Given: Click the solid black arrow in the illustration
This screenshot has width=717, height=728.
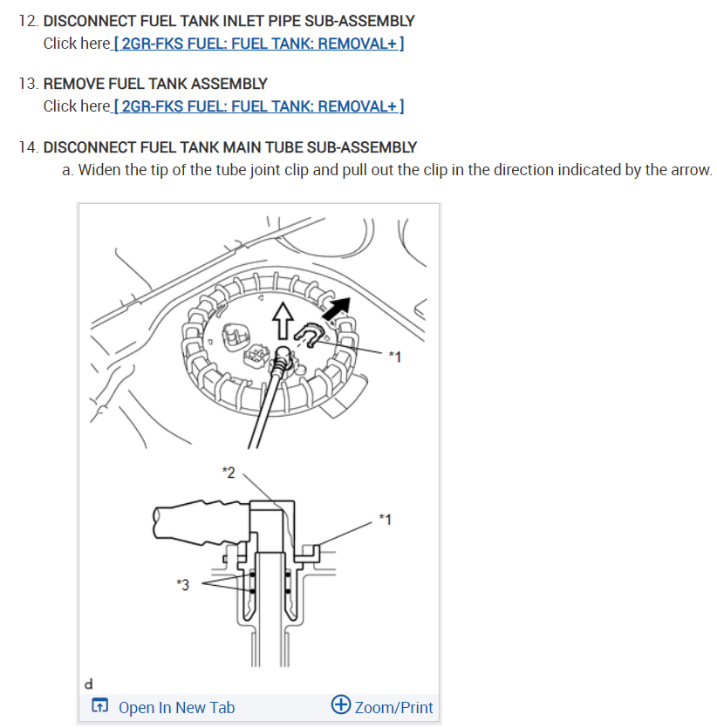Looking at the screenshot, I should pos(337,309).
